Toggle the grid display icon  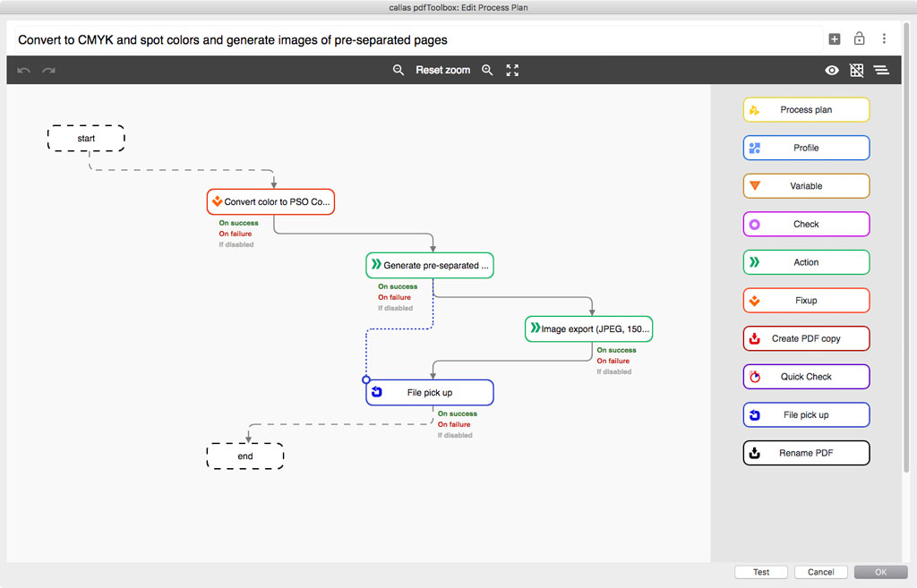[x=857, y=70]
